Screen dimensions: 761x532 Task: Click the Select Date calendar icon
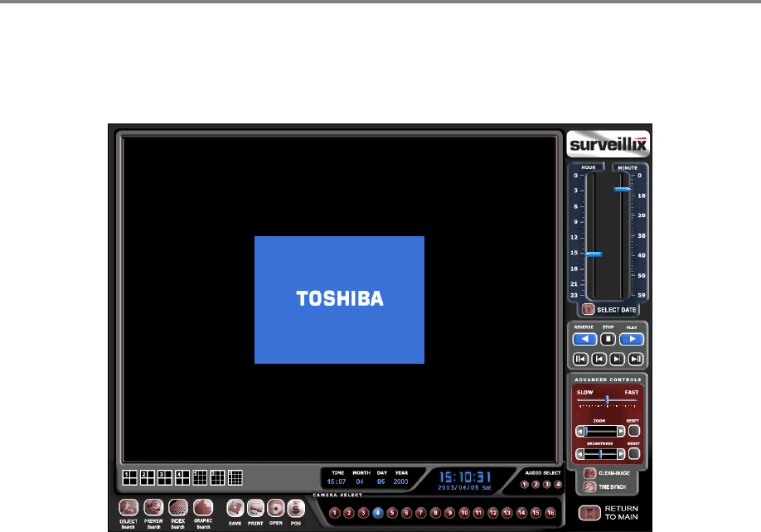(x=589, y=309)
